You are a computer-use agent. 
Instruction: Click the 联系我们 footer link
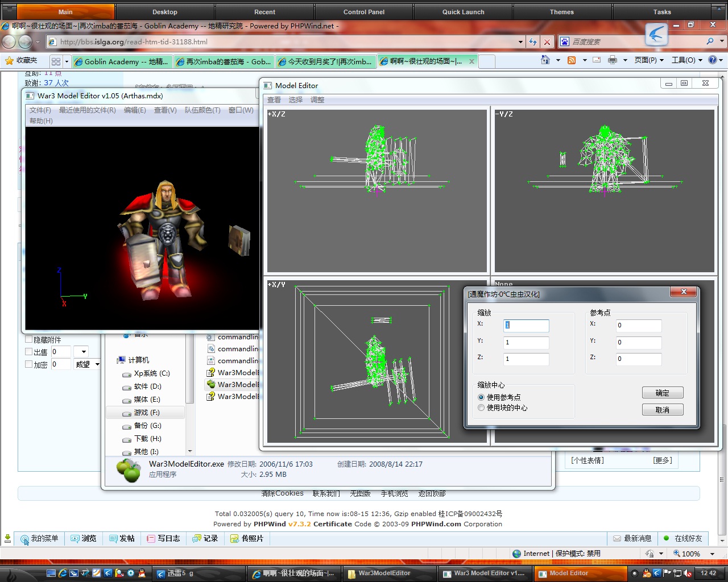click(x=326, y=493)
